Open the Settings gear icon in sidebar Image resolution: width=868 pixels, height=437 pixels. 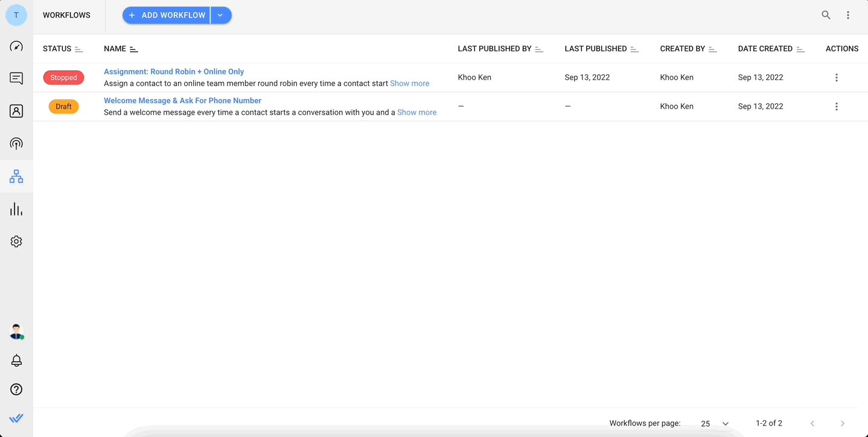click(16, 241)
